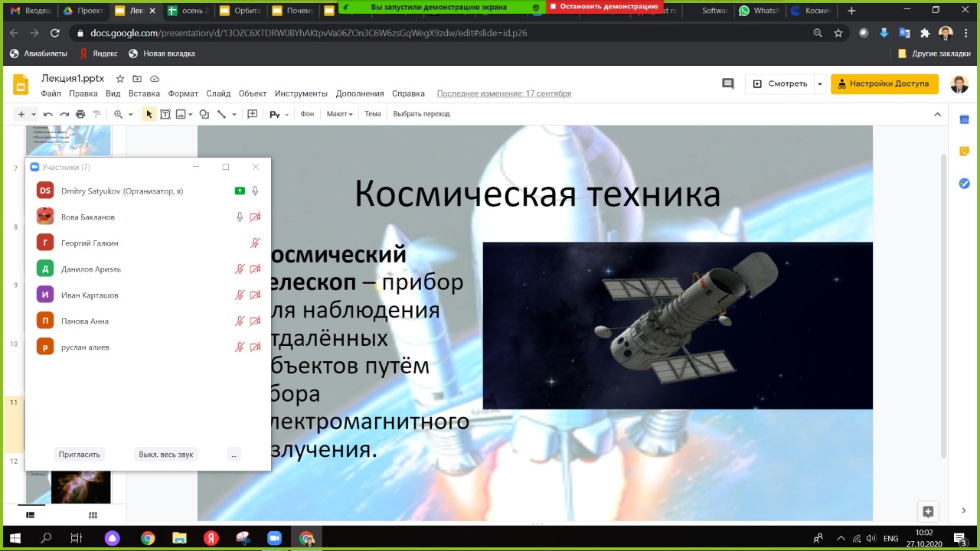Select the text box tool

[165, 114]
